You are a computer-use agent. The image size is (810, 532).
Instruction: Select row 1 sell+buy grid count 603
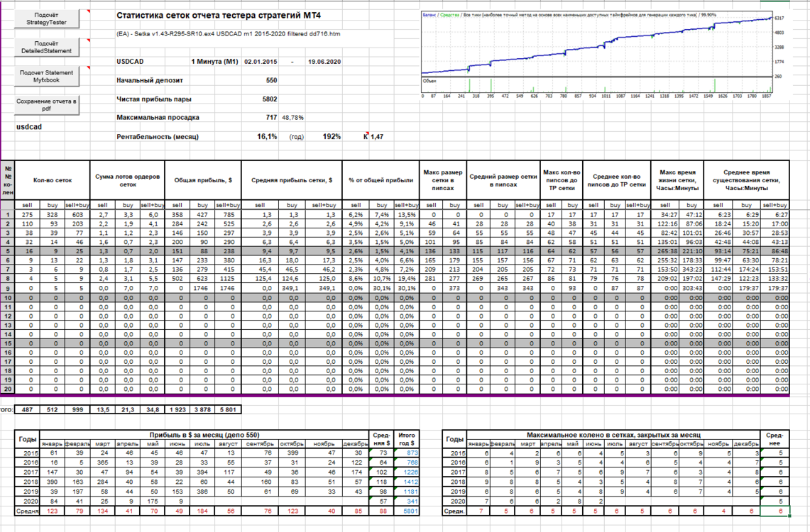pos(77,215)
